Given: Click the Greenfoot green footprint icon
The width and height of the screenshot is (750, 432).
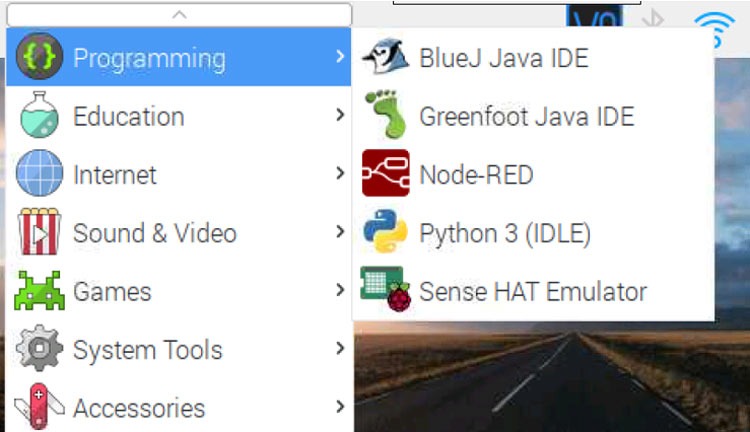Looking at the screenshot, I should click(385, 116).
